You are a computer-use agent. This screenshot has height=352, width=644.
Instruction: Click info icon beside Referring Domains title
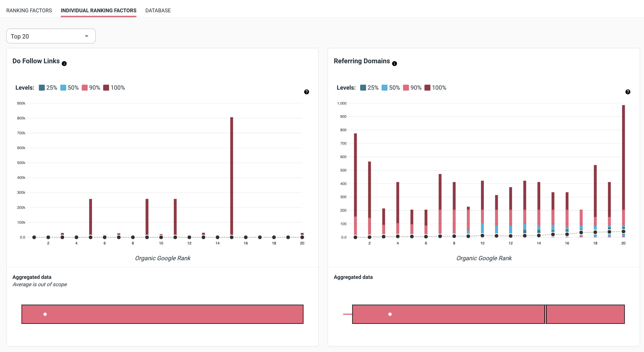[395, 64]
